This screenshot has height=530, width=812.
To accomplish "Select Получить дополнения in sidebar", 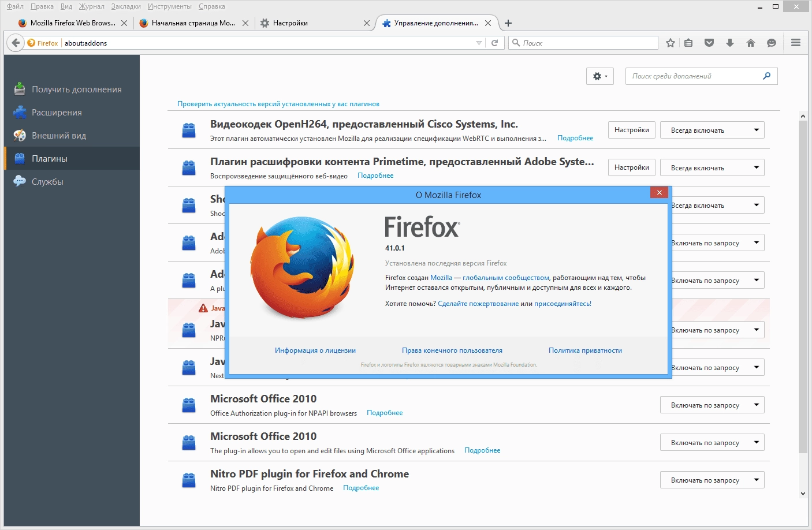I will click(x=72, y=89).
